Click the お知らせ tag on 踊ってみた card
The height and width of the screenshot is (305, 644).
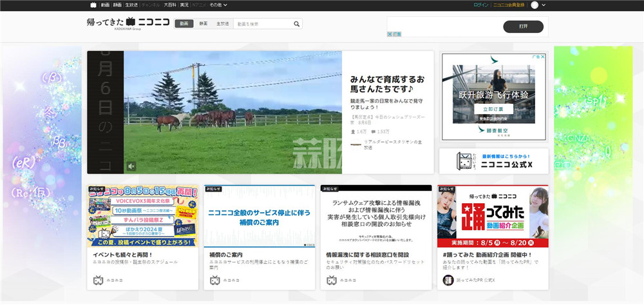446,189
